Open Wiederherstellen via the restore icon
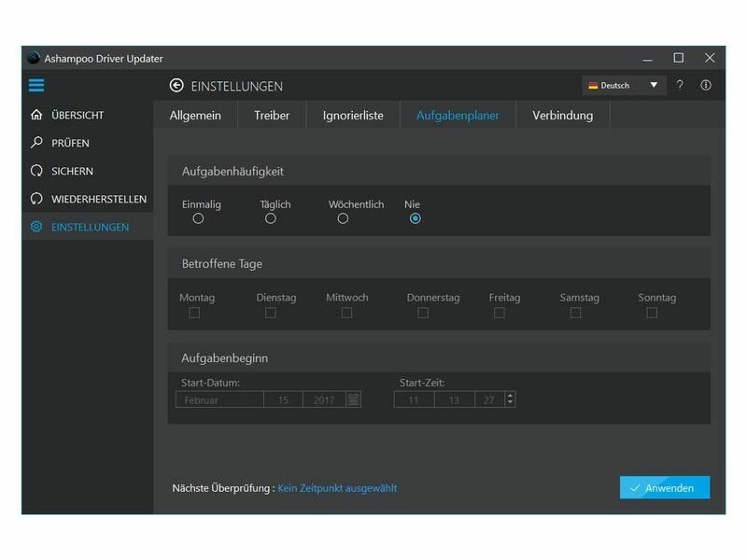Viewport: 747px width, 560px height. point(36,199)
